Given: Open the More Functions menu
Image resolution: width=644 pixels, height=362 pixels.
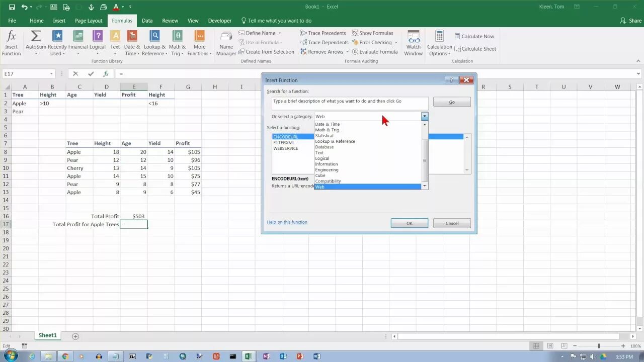Looking at the screenshot, I should click(200, 43).
